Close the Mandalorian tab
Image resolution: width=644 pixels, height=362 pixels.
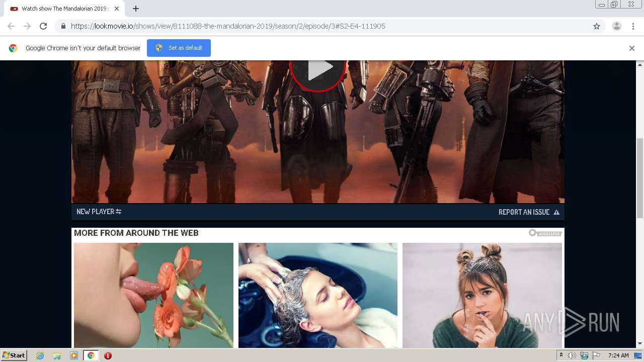[x=117, y=9]
